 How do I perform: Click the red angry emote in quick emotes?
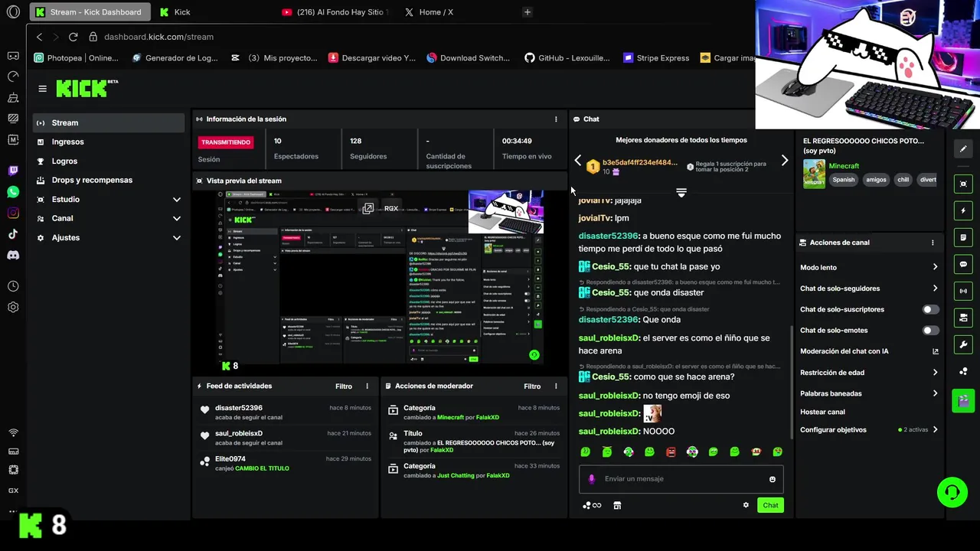tap(671, 452)
